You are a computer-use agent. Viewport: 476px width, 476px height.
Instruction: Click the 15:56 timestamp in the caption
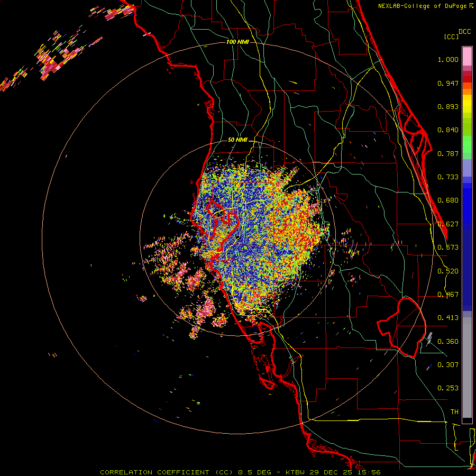[x=368, y=472]
